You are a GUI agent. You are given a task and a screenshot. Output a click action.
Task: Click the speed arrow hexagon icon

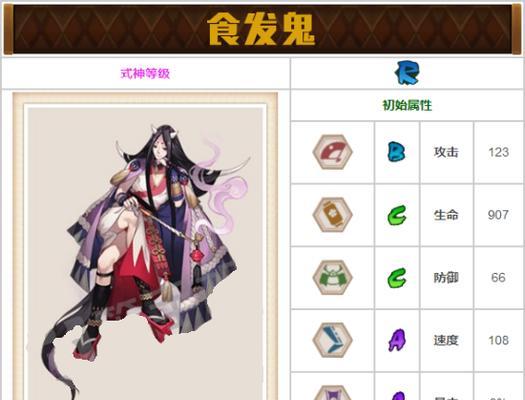332,340
